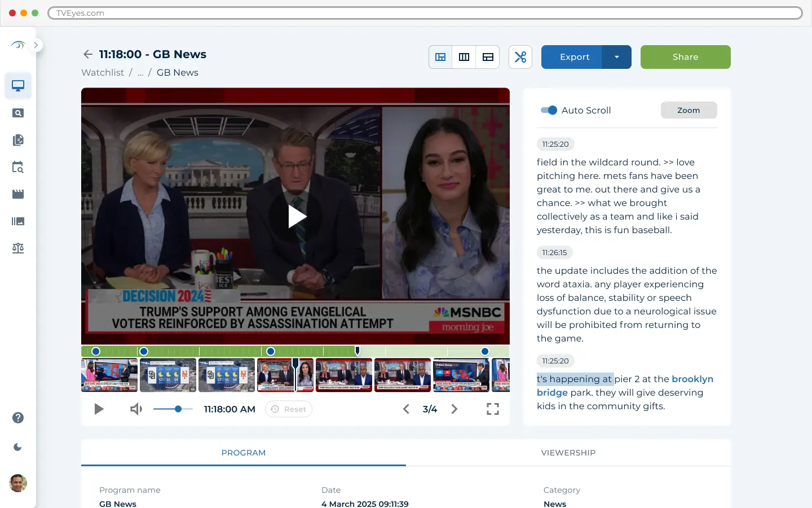Toggle the Auto Scroll switch
The image size is (812, 508).
549,110
